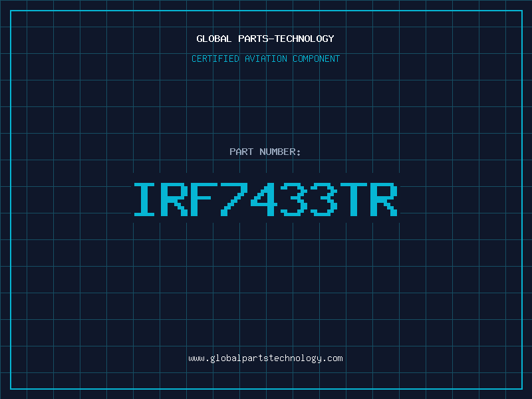Screen dimensions: 532x399
Task: Click the PART NUMBER: label
Action: [x=265, y=152]
